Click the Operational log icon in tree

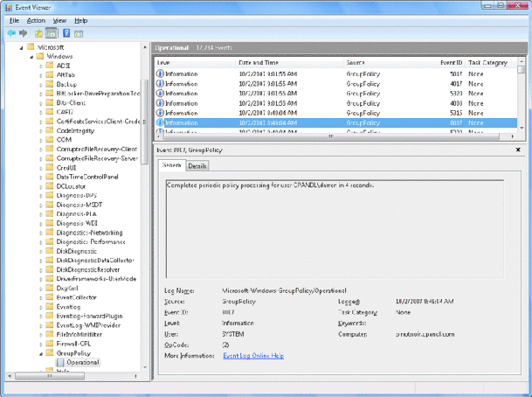pos(60,362)
